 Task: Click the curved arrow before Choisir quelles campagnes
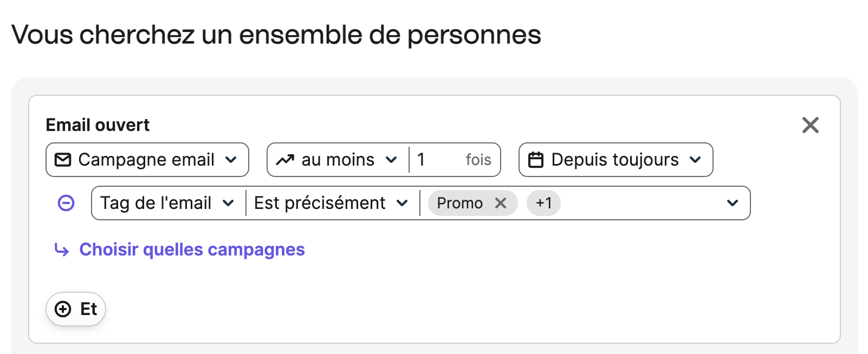coord(61,250)
